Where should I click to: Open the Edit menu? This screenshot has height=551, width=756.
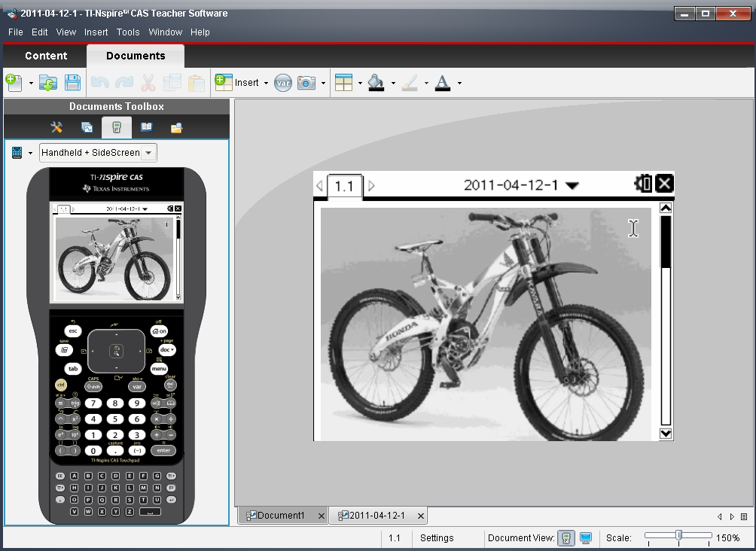(x=40, y=32)
